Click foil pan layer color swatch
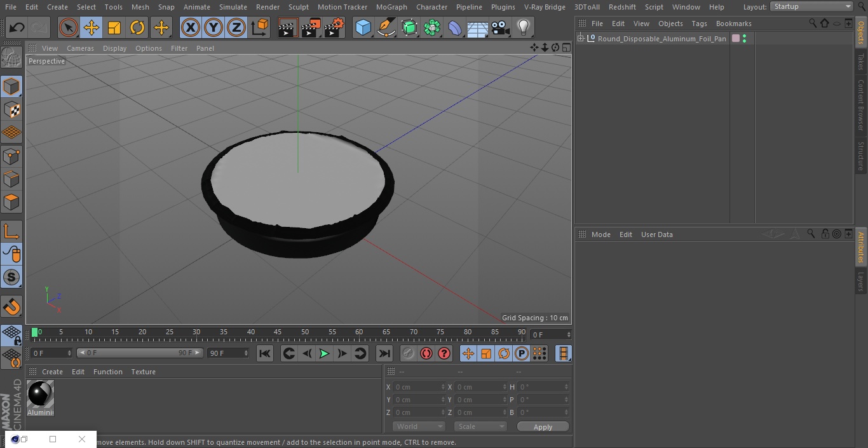 click(736, 39)
